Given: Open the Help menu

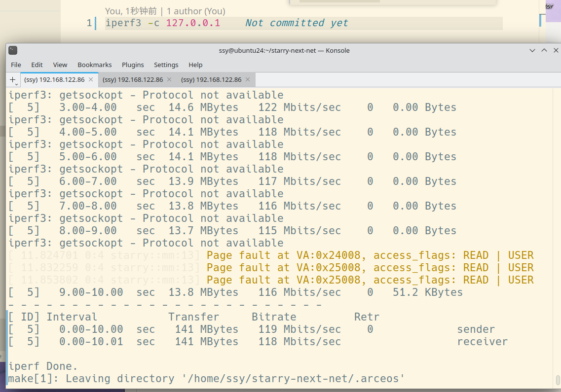Looking at the screenshot, I should point(195,65).
